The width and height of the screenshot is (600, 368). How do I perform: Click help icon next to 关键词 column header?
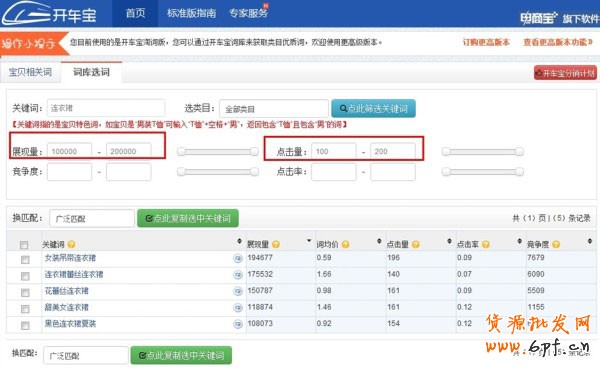pos(71,244)
